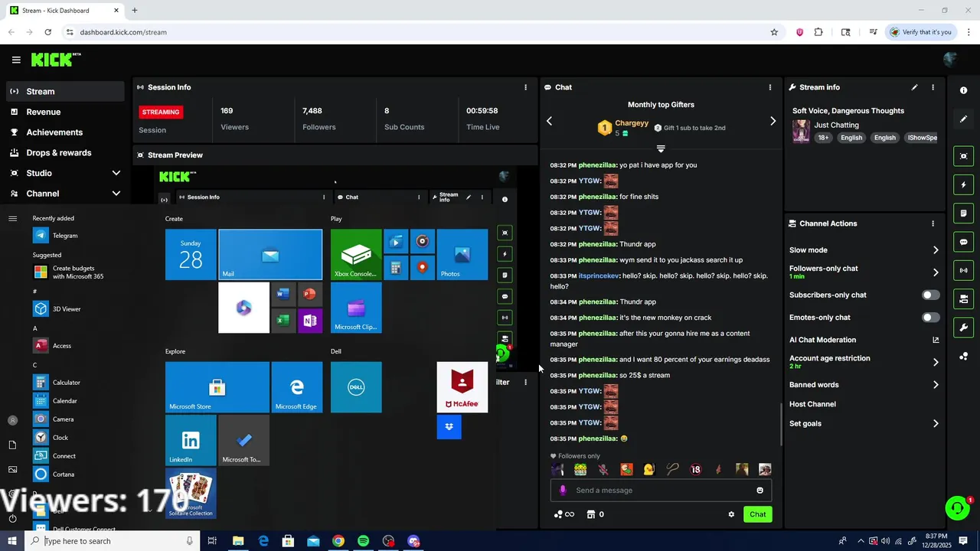Image resolution: width=980 pixels, height=551 pixels.
Task: Open Session Info panel options menu
Action: click(525, 87)
